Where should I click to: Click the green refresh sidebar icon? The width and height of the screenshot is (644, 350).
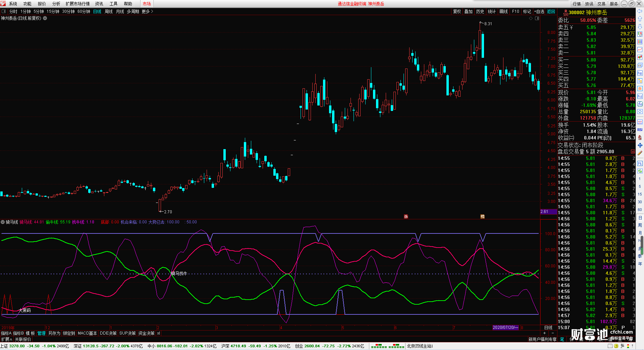(640, 171)
